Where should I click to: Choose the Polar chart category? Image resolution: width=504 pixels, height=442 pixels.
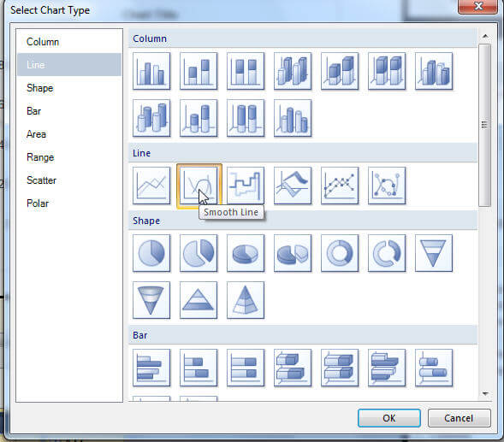coord(69,203)
